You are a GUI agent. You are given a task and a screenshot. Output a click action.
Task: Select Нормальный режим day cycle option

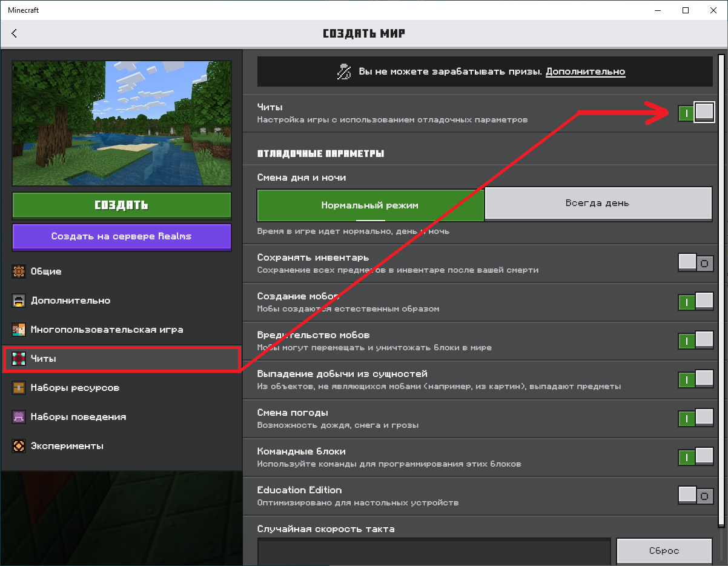(x=370, y=205)
